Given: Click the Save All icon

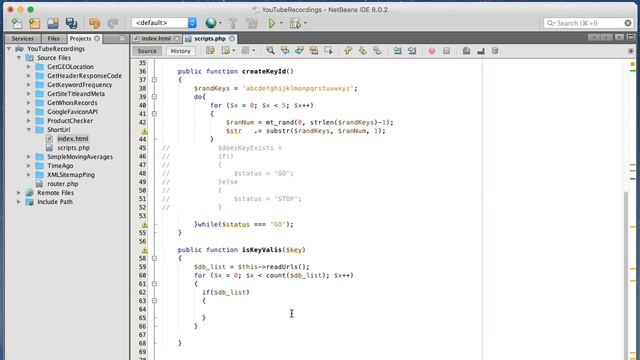Looking at the screenshot, I should pos(71,23).
